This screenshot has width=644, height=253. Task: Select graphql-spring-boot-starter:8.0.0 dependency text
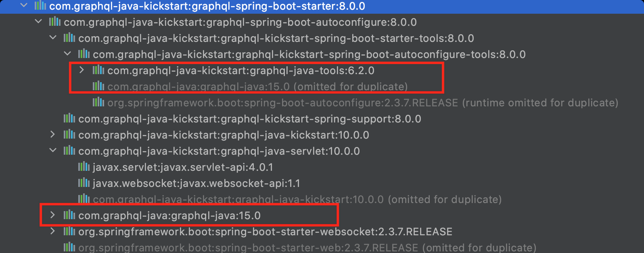click(207, 6)
